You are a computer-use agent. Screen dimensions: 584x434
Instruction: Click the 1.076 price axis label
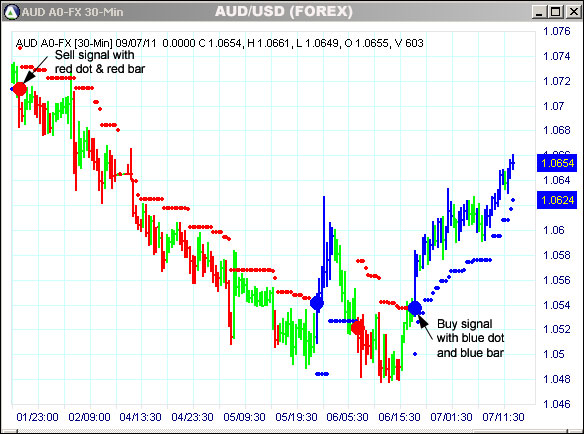557,31
